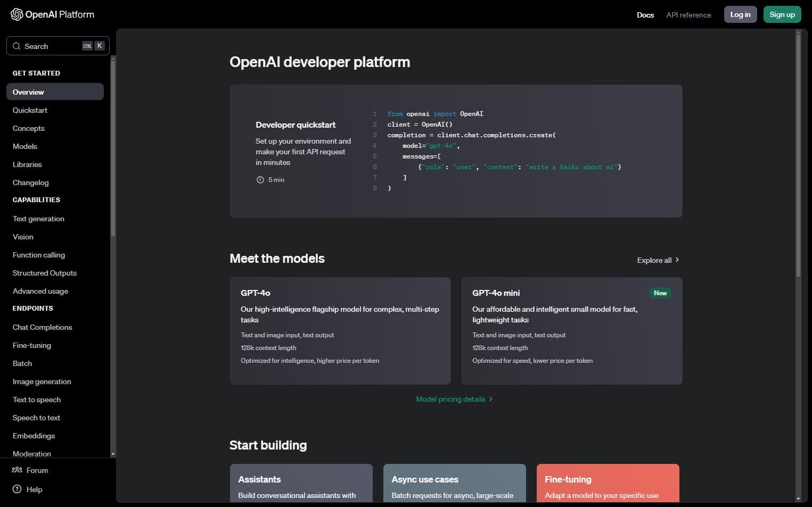Click the 'GET STARTED' section label

(36, 73)
